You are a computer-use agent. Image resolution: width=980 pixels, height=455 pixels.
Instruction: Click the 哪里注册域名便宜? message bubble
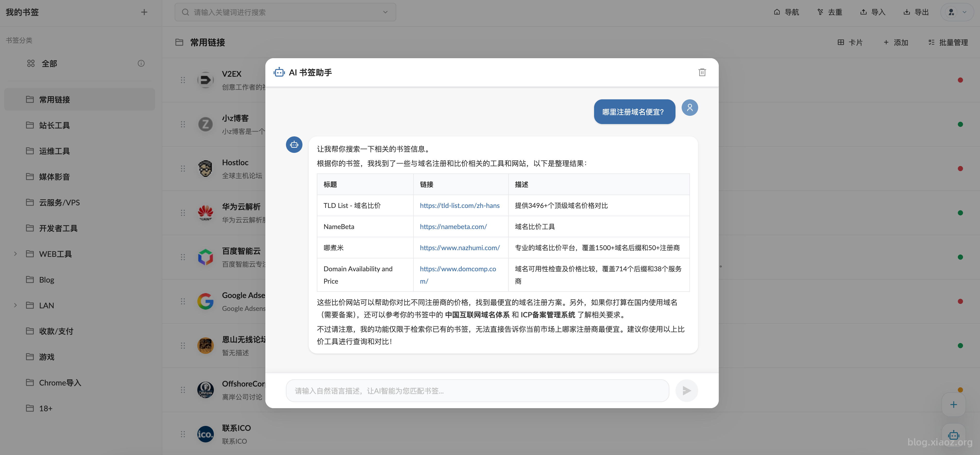(x=634, y=112)
